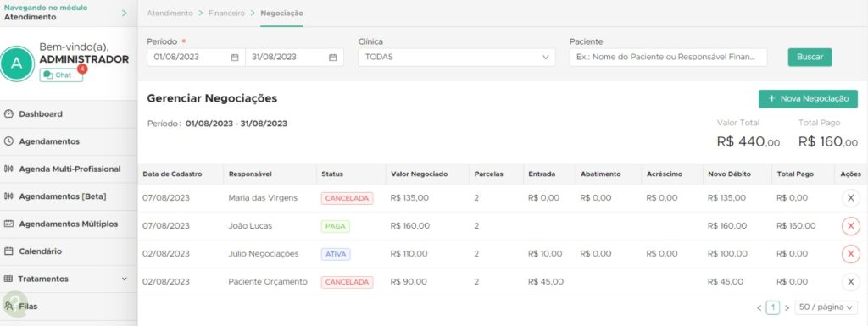Go to next page arrow in pagination

point(787,307)
